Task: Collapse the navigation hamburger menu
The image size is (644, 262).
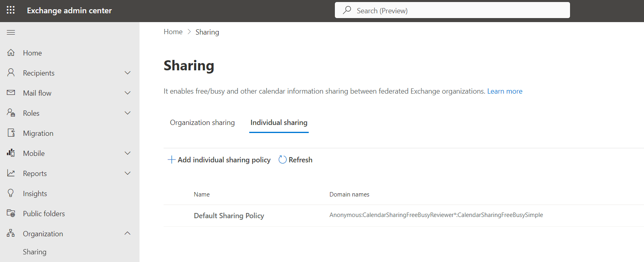Action: pos(11,32)
